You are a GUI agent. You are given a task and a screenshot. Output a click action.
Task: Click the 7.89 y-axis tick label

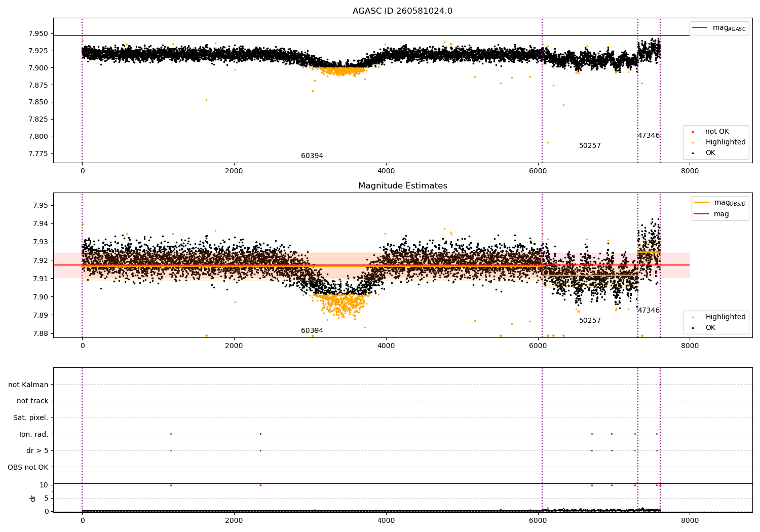(x=40, y=315)
